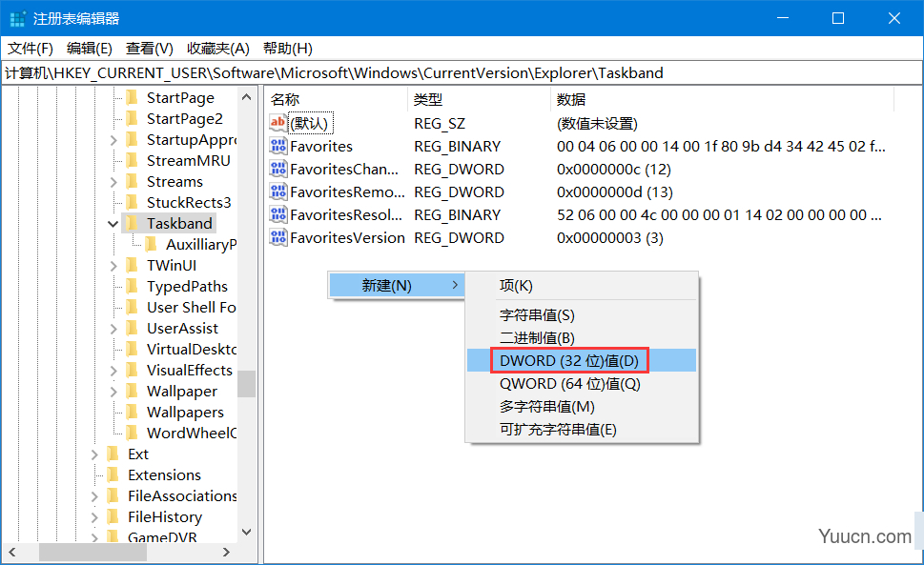Click the Favorites binary value icon

click(278, 146)
